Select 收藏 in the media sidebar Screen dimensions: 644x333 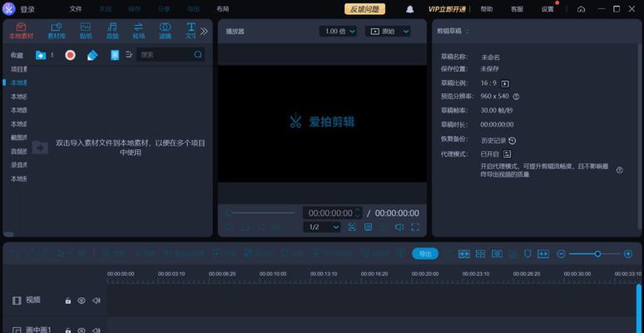click(17, 55)
